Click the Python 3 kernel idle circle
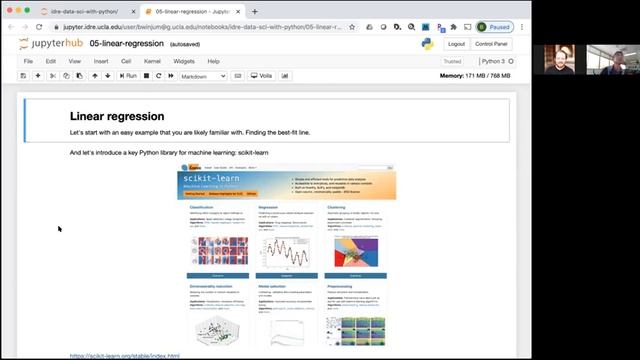The image size is (640, 360). [x=511, y=61]
